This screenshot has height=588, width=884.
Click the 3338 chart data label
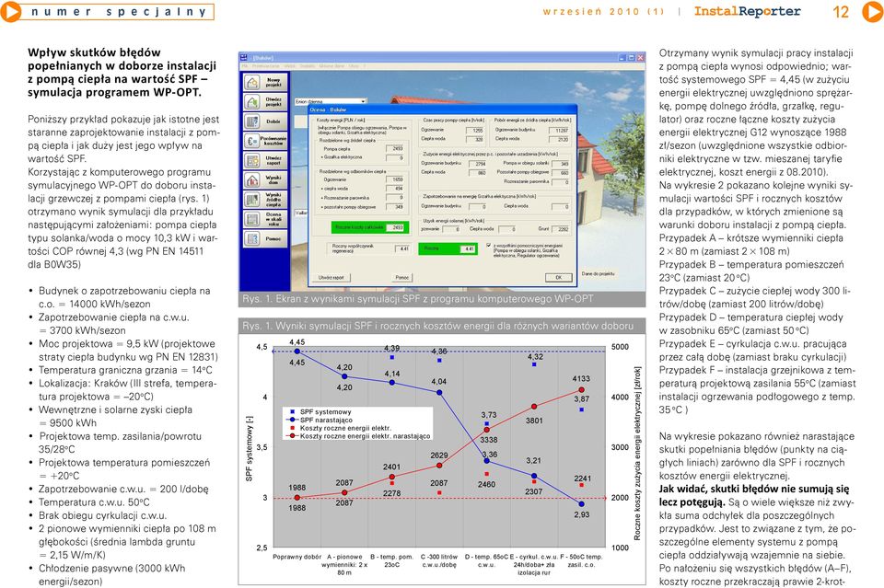[x=489, y=440]
